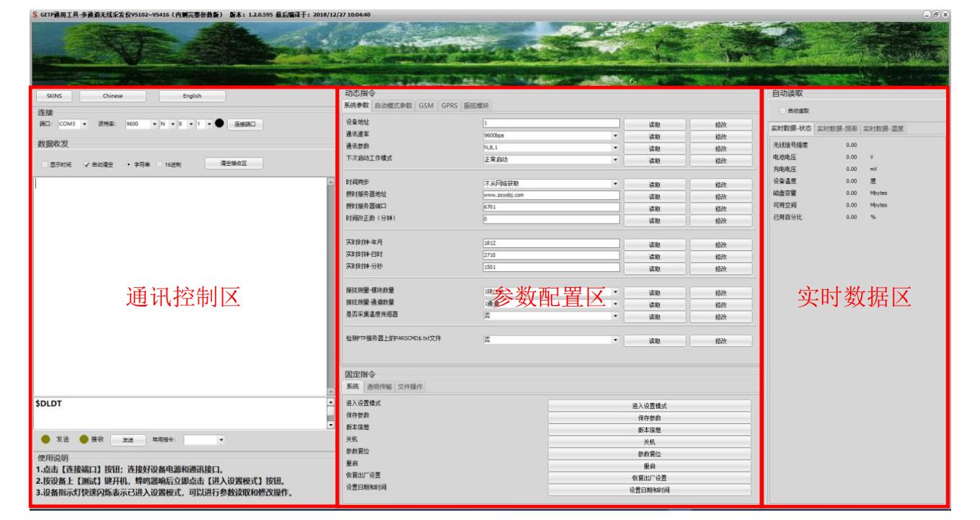Click the black connection status indicator circle

[x=221, y=123]
